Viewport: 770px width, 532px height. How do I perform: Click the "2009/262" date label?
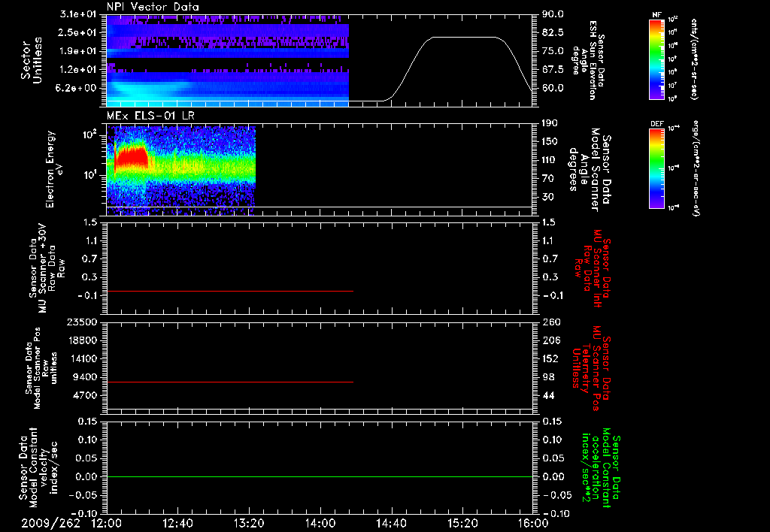pos(50,523)
